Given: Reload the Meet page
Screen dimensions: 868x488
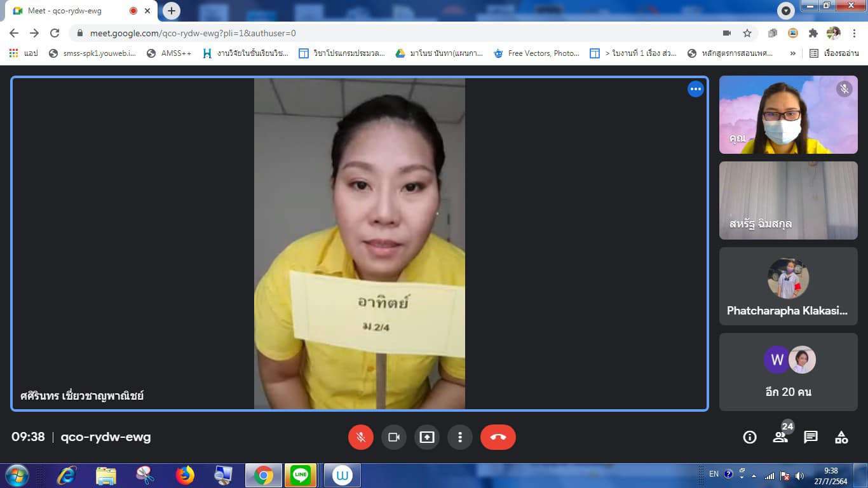Looking at the screenshot, I should [x=55, y=33].
